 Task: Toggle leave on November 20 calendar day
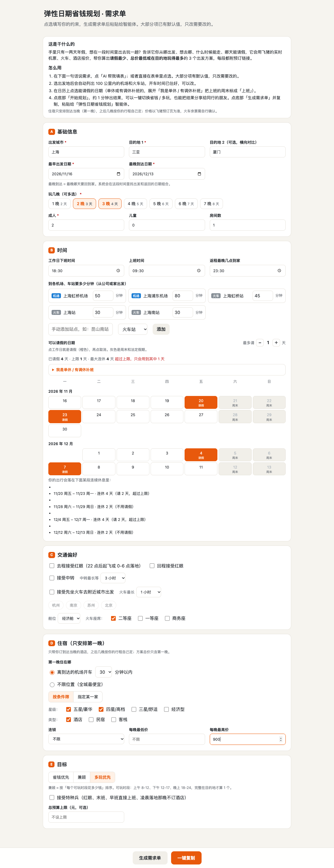[x=201, y=402]
